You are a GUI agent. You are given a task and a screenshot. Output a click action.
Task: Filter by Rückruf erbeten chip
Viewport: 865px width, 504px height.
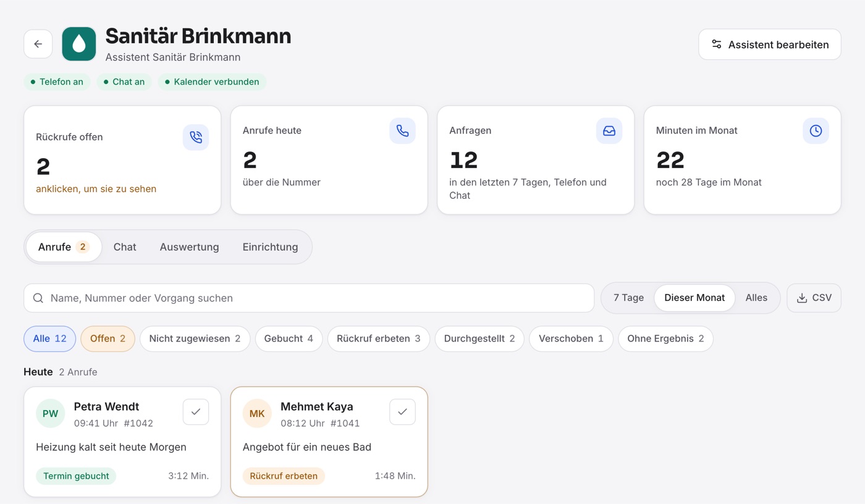coord(379,338)
